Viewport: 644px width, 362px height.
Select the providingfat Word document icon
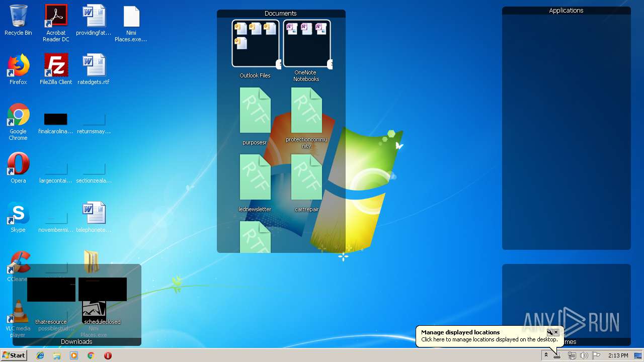(94, 20)
